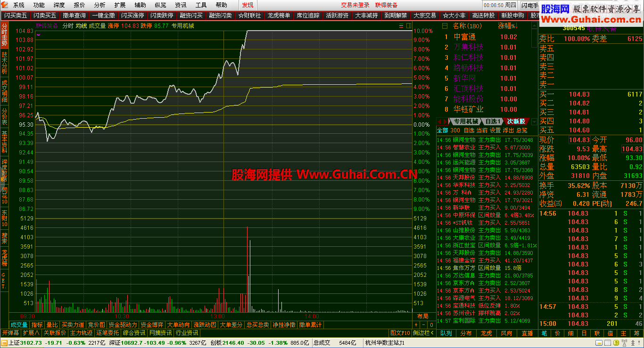Click the 撤单累计 indicator tab
Image resolution: width=644 pixels, height=348 pixels.
[x=310, y=325]
